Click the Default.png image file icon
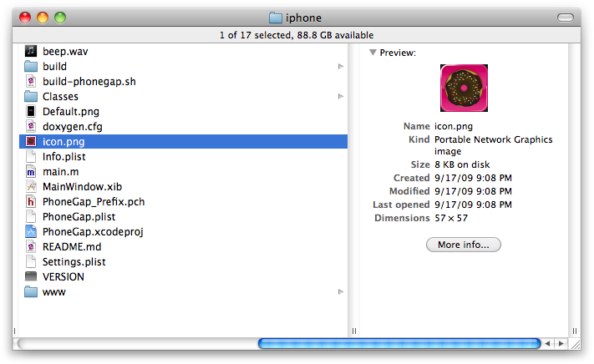 coord(31,111)
